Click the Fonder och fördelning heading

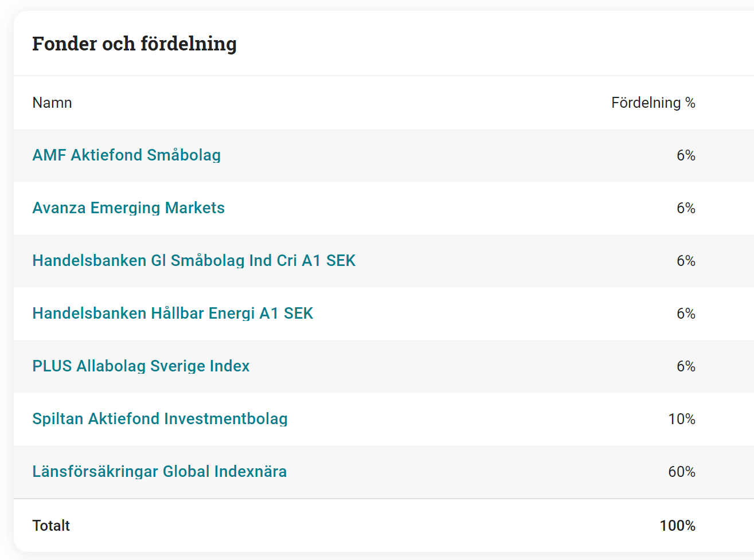pos(134,44)
